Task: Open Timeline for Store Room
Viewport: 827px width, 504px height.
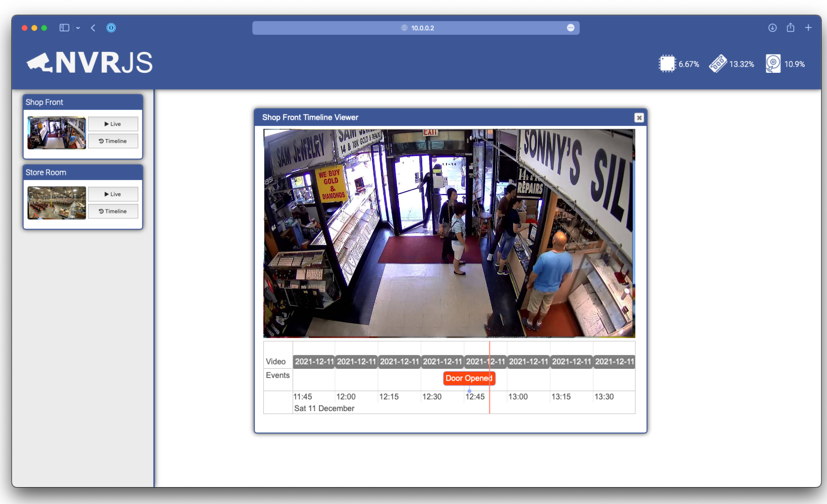Action: [x=113, y=211]
